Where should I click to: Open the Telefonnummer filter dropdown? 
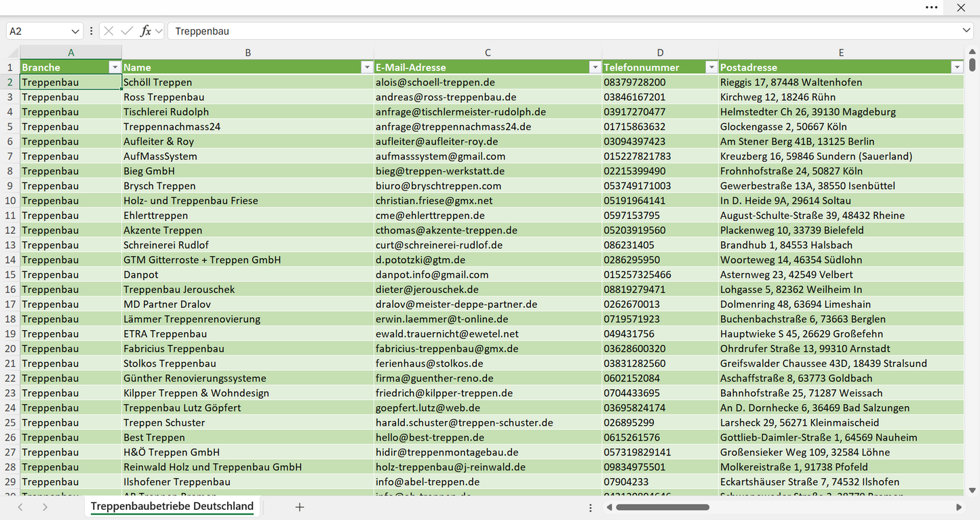click(711, 67)
